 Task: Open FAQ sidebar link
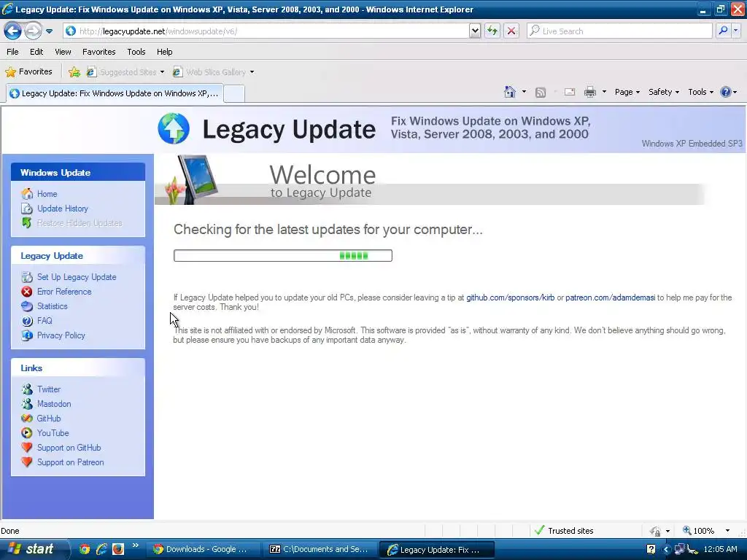click(44, 321)
